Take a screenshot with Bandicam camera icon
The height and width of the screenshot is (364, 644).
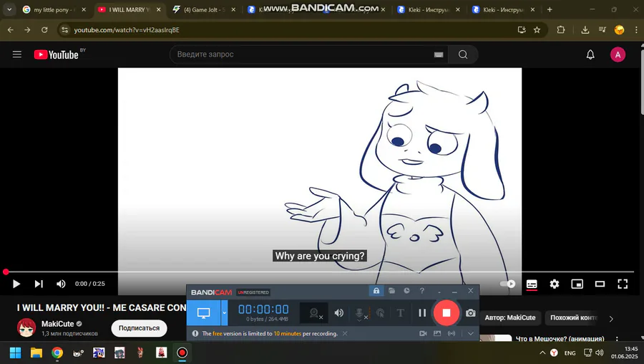coord(470,313)
